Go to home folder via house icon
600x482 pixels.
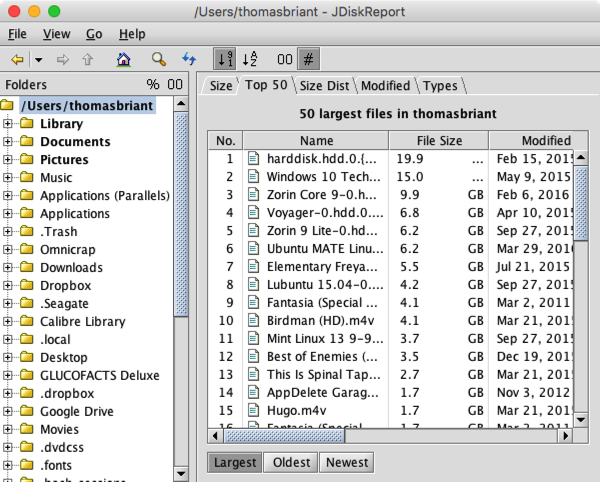click(123, 60)
